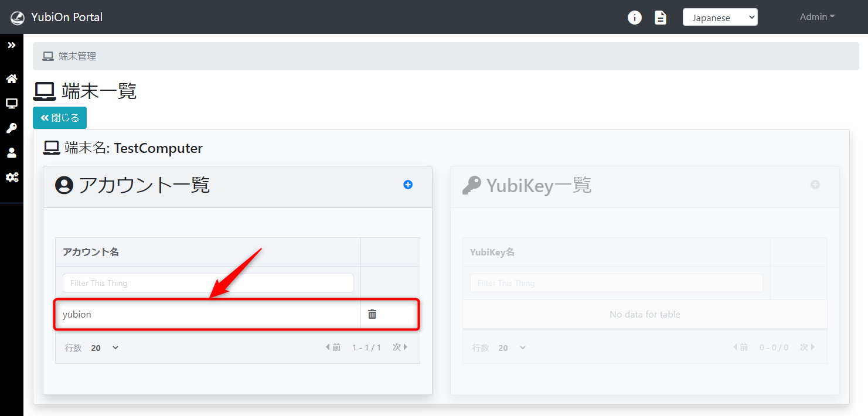Viewport: 868px width, 416px height.
Task: Go to next page in account list
Action: pos(400,347)
